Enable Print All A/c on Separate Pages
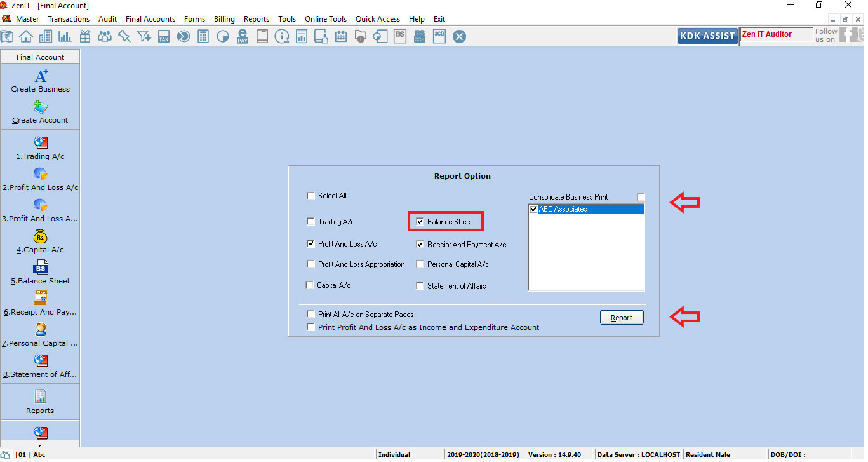 pos(310,314)
